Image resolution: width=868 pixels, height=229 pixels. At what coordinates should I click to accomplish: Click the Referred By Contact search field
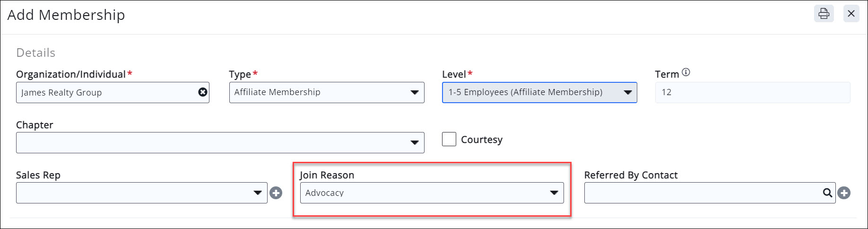point(702,193)
